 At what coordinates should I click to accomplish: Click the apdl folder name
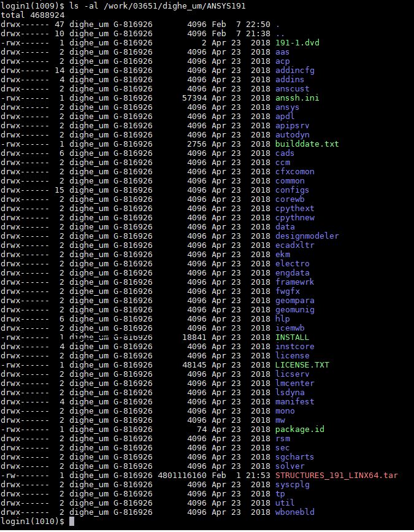(285, 117)
